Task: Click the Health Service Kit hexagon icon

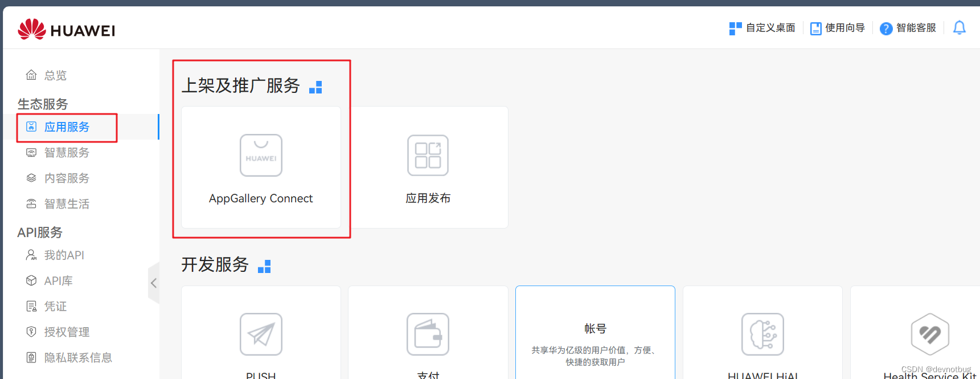Action: (930, 334)
